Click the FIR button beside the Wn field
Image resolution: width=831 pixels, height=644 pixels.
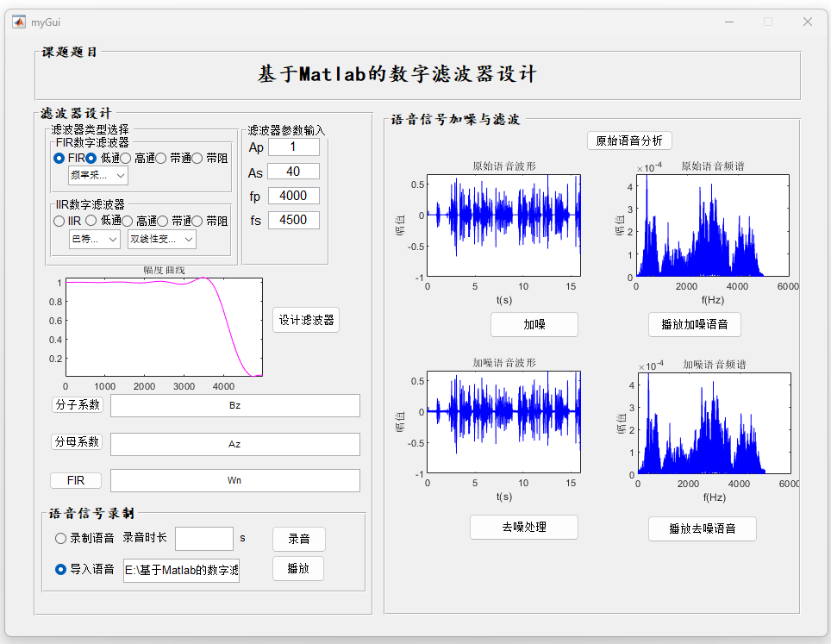(x=76, y=480)
